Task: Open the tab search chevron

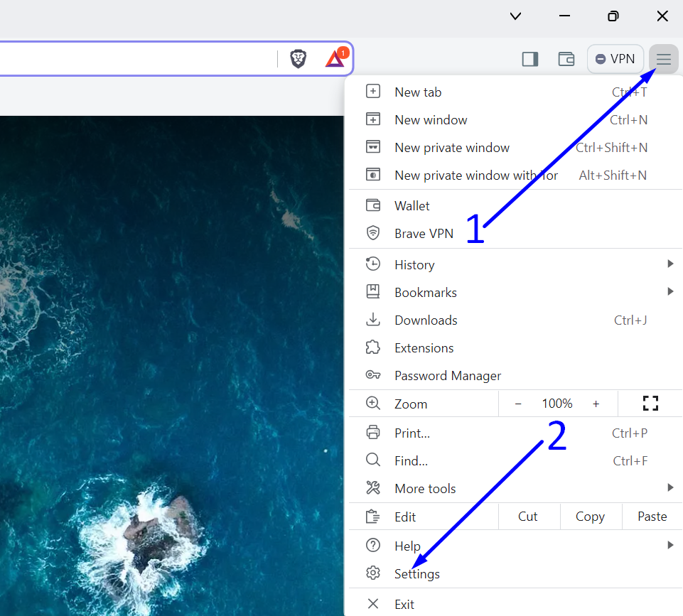Action: coord(515,16)
